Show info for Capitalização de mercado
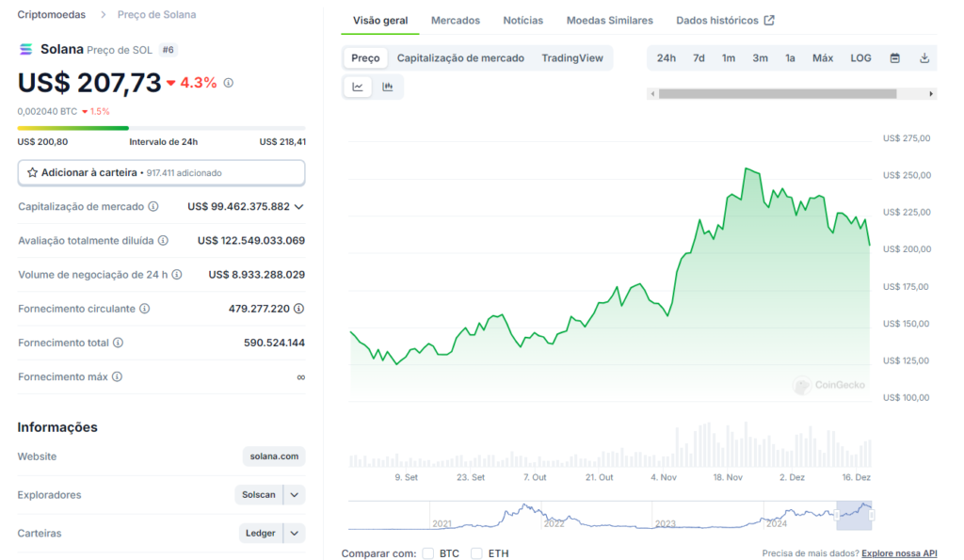Viewport: 964px width, 560px height. (x=153, y=206)
